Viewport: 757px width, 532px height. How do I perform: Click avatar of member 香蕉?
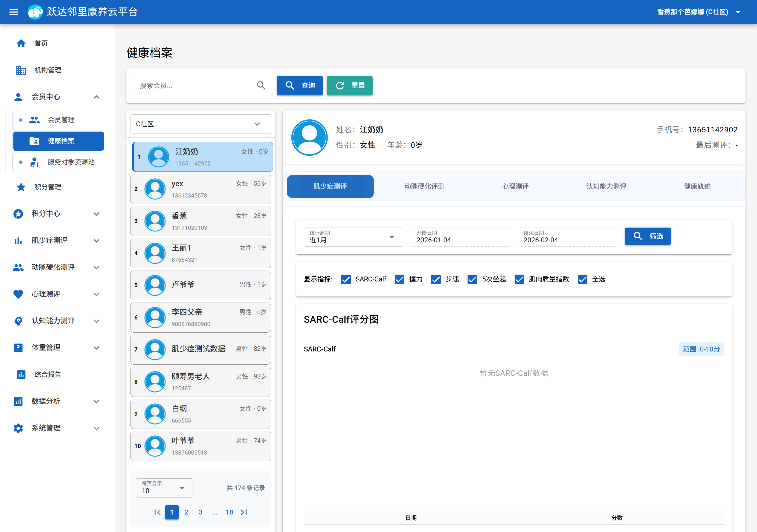(155, 221)
